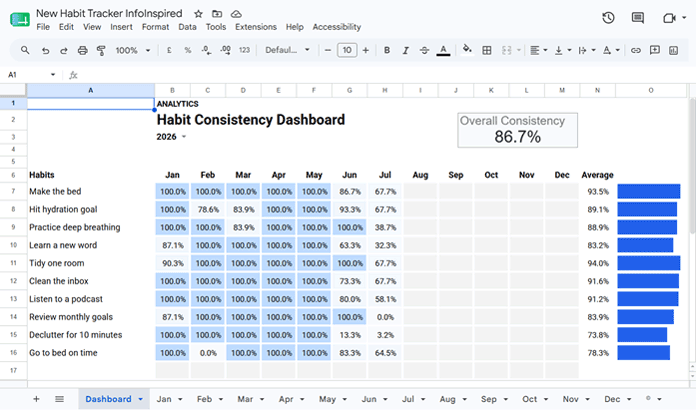Toggle strikethrough formatting

point(424,51)
